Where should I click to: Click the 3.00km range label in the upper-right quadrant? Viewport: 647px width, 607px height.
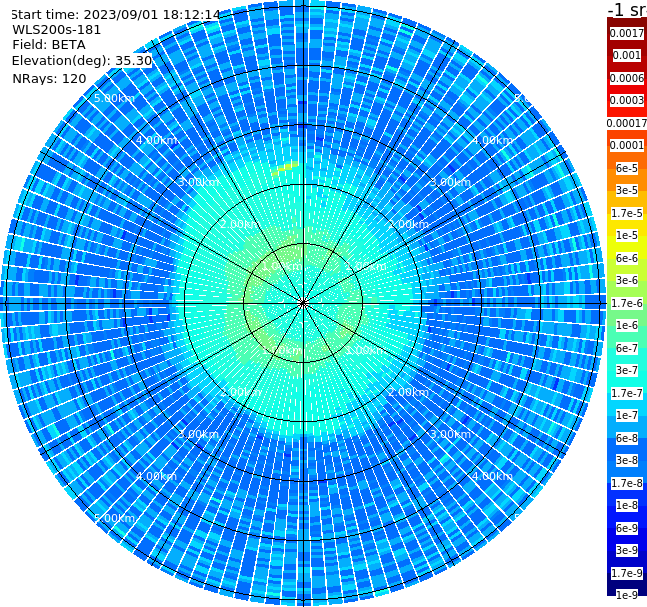pos(450,182)
